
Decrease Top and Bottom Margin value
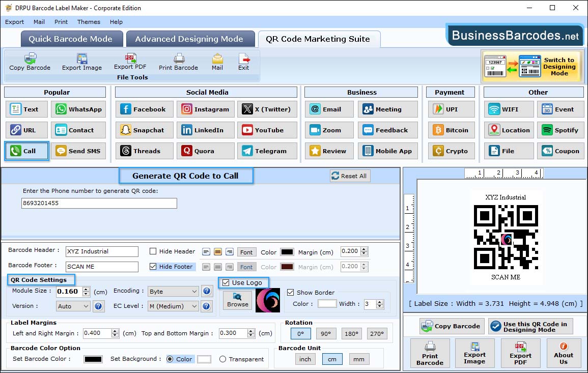(251, 335)
